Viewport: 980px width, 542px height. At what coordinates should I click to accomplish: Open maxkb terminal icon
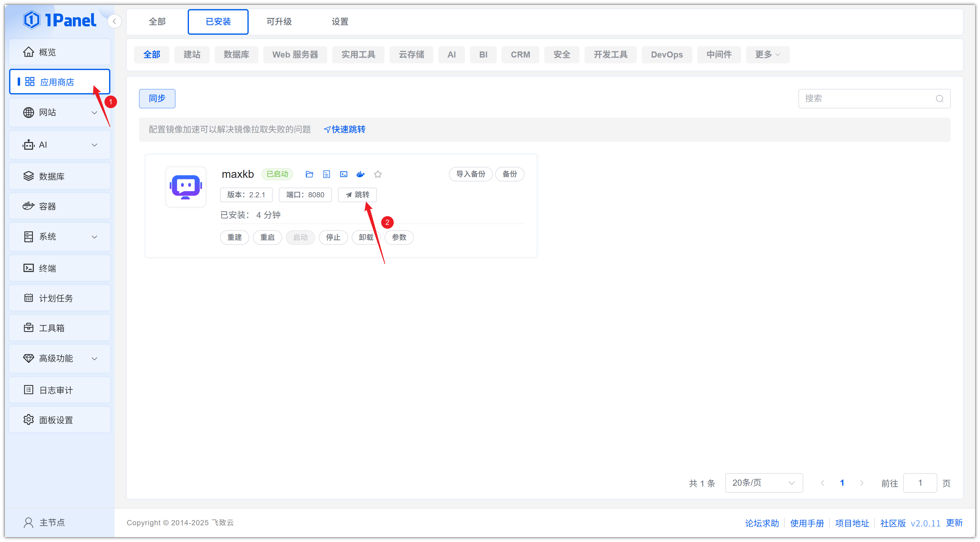click(343, 174)
